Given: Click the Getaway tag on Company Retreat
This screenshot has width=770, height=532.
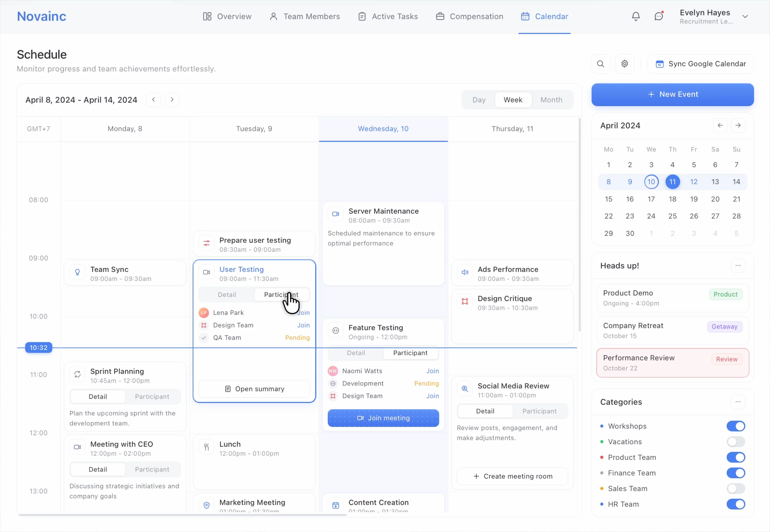Looking at the screenshot, I should tap(724, 327).
